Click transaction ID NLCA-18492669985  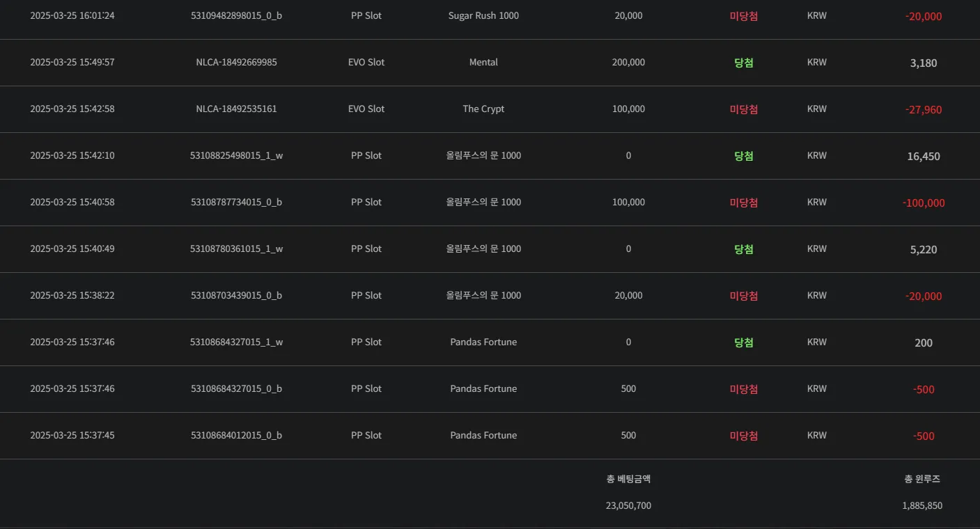236,62
